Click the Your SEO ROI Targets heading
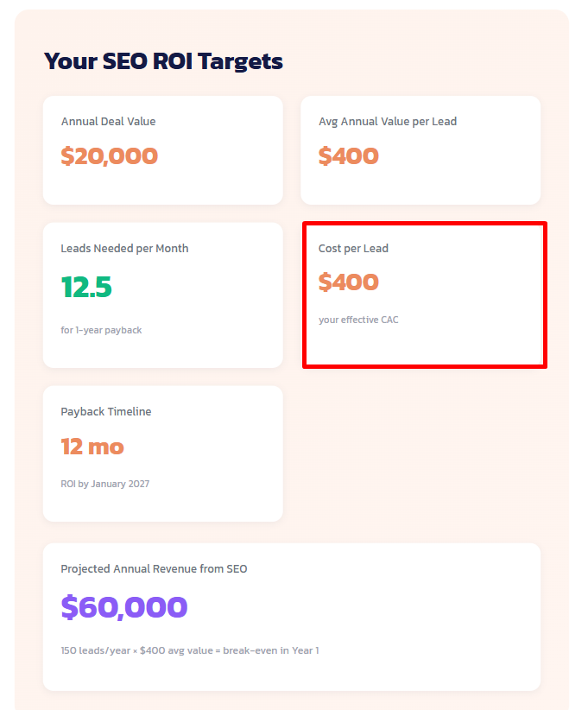The image size is (588, 710). [x=163, y=61]
